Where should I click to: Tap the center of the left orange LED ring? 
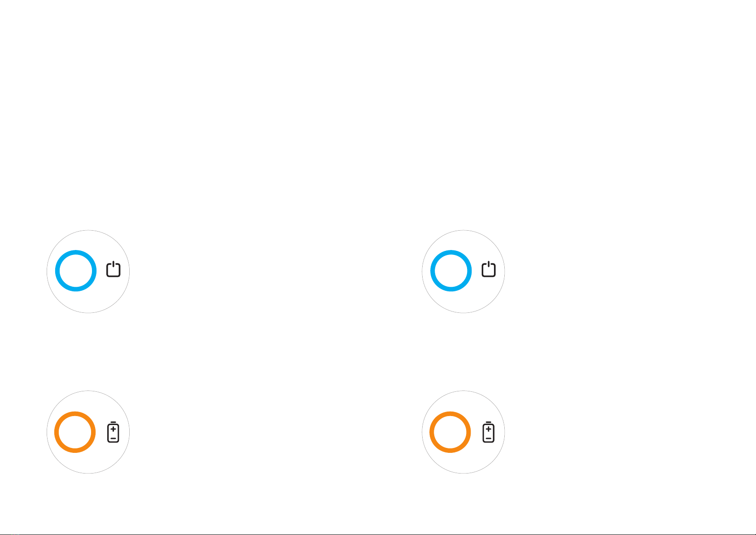[75, 432]
